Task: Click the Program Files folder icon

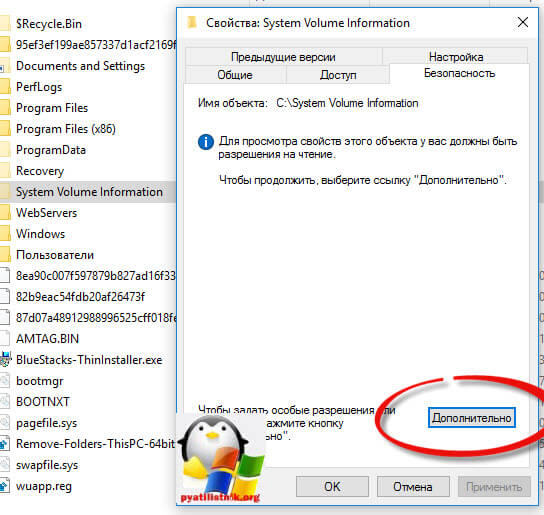Action: click(x=4, y=108)
